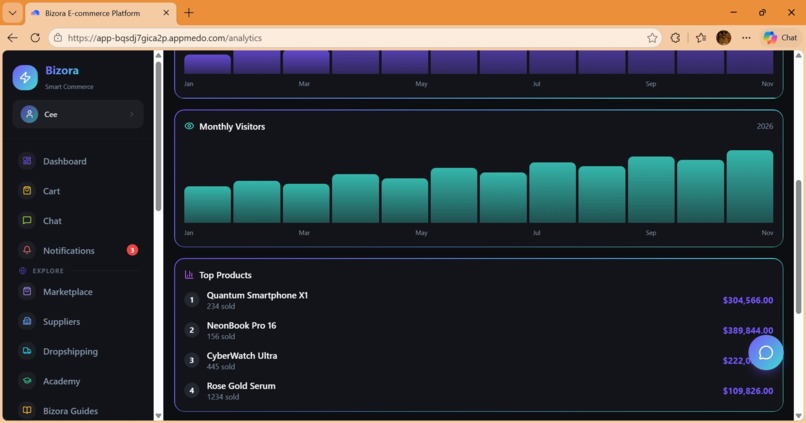Click the Marketplace icon in sidebar
This screenshot has height=423, width=806.
tap(27, 291)
